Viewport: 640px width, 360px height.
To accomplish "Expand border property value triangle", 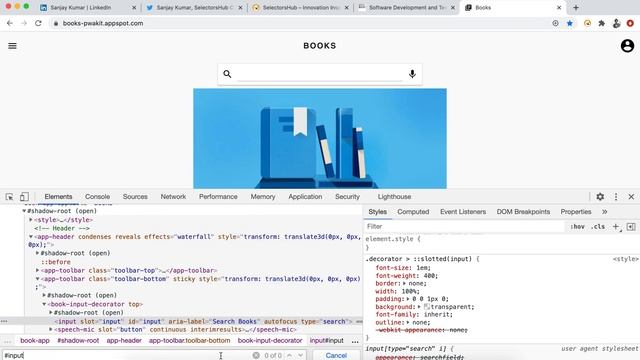I will click(x=404, y=283).
